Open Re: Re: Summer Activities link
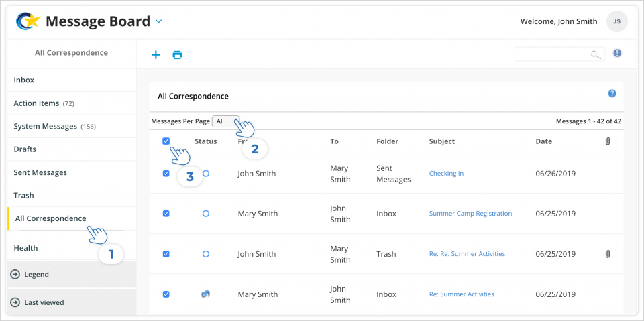Screen dimensions: 644x321 467,254
